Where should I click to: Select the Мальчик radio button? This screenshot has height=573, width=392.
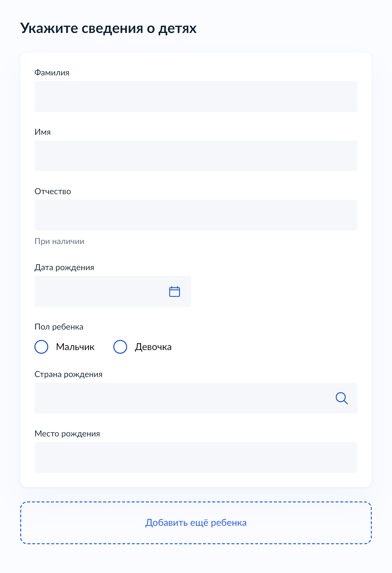42,347
